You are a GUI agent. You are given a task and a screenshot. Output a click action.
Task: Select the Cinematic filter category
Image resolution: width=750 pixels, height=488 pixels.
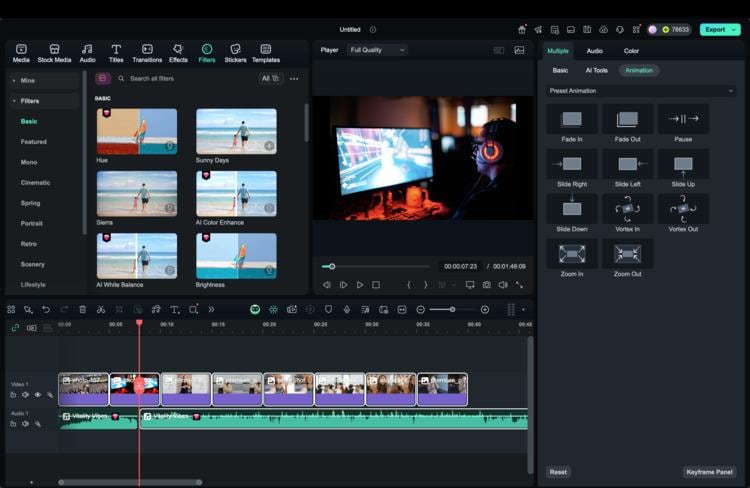[35, 183]
